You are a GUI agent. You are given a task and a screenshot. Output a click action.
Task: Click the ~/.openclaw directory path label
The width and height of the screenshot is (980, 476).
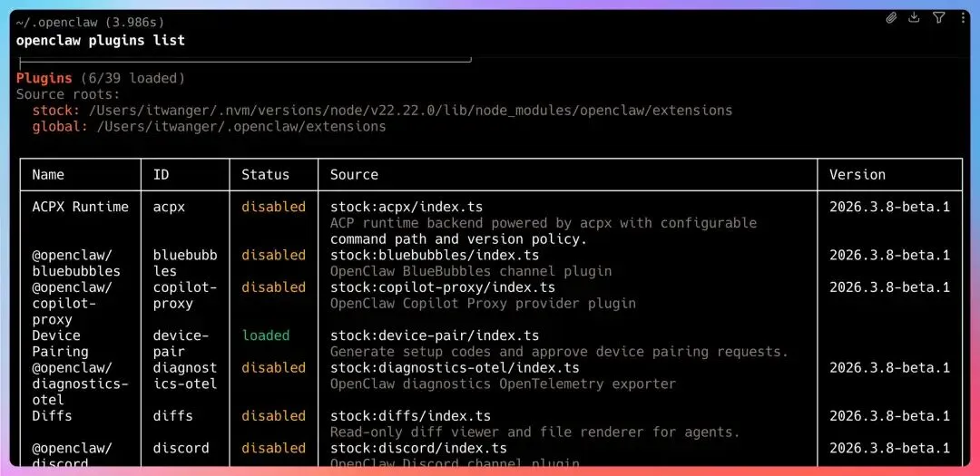58,23
